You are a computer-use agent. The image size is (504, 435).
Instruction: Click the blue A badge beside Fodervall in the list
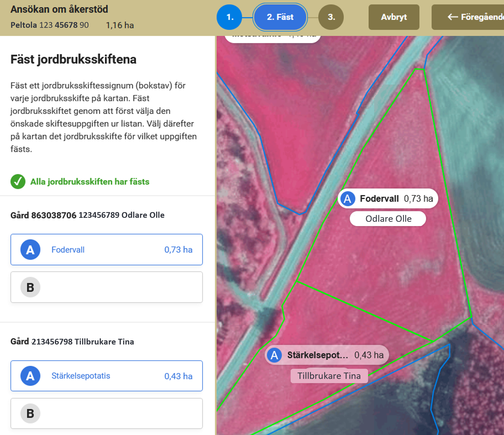tap(30, 250)
